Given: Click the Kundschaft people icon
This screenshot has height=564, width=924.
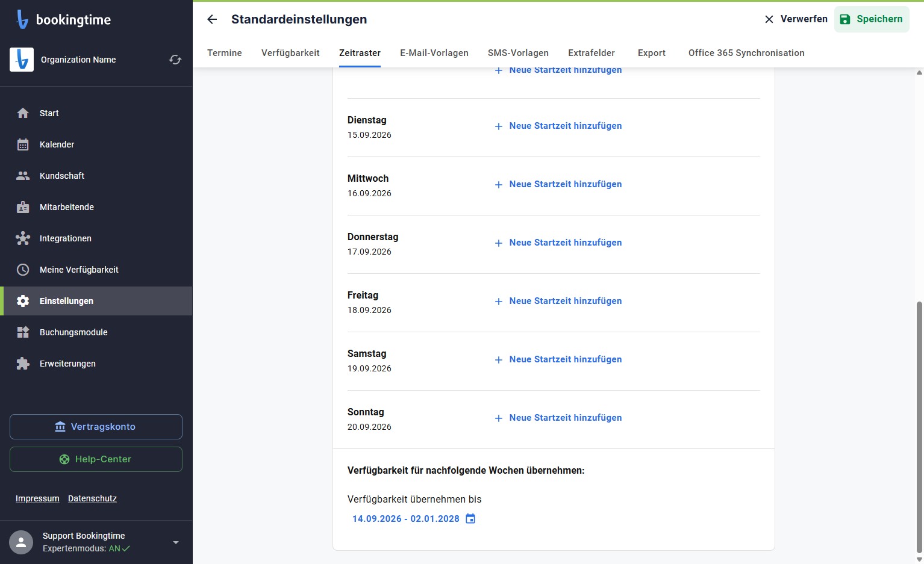Looking at the screenshot, I should tap(23, 176).
